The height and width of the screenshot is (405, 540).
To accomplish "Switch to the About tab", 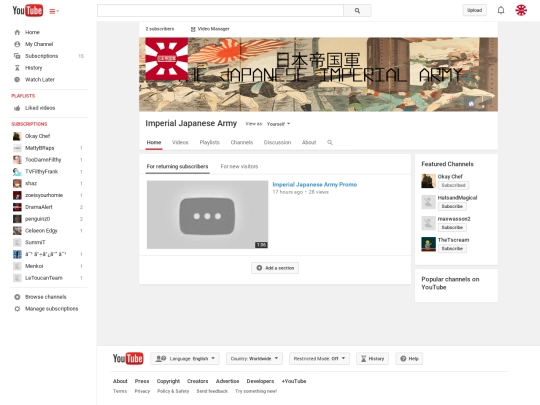I will 309,143.
